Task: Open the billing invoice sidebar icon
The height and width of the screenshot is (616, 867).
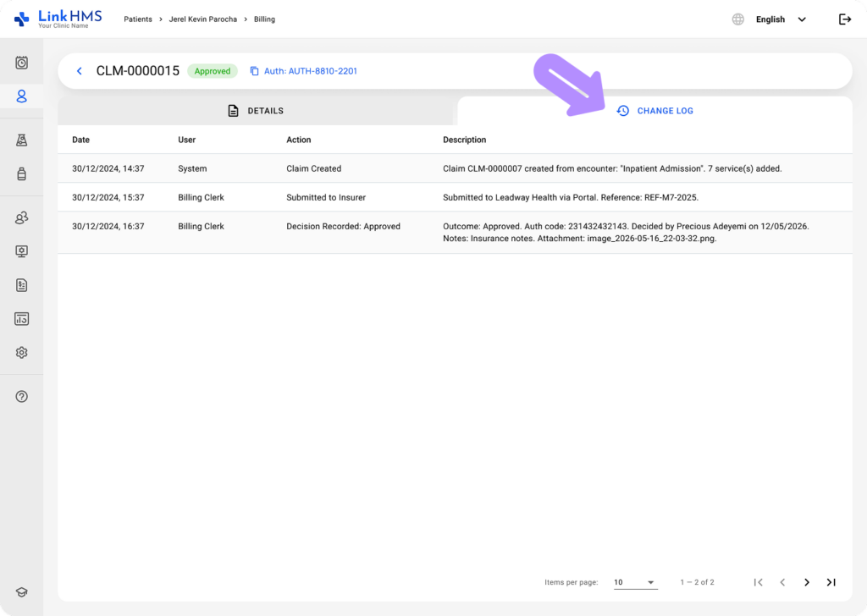Action: (x=21, y=285)
